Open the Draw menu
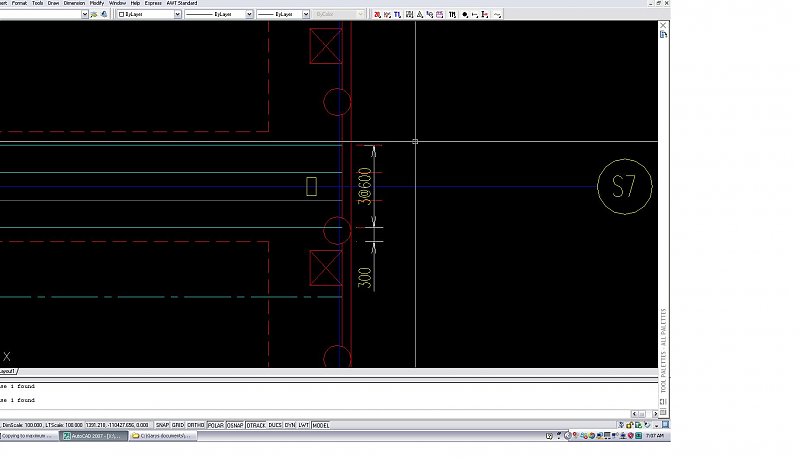Screen dimensions: 800x462 (53, 3)
